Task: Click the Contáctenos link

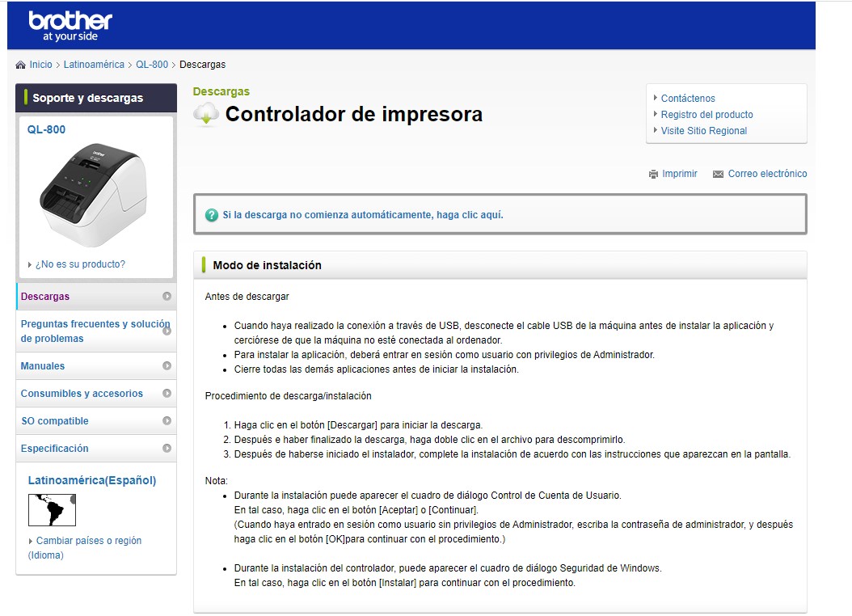Action: (x=688, y=99)
